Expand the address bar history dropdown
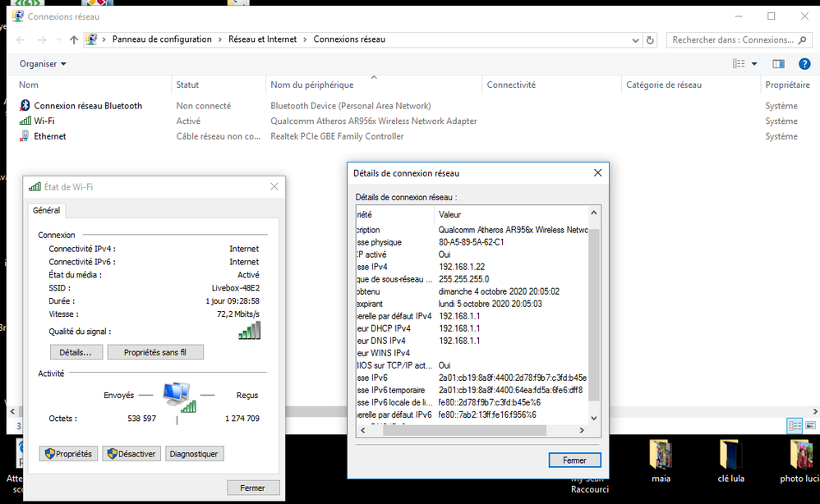The width and height of the screenshot is (820, 504). (635, 39)
